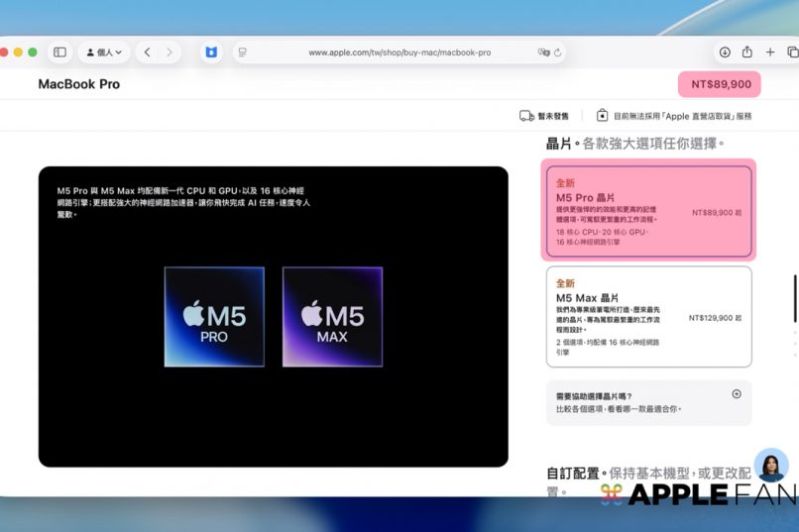Select the M5 Max 晶片 option

pos(648,316)
